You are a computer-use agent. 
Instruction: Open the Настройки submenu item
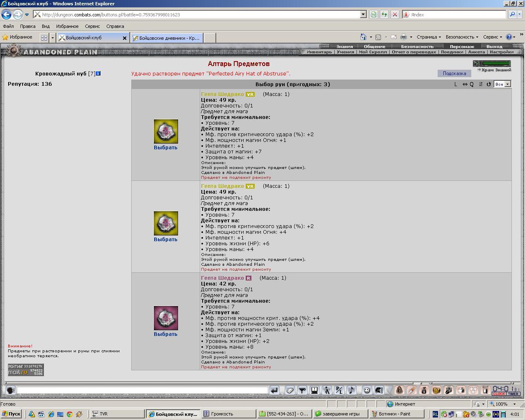(x=502, y=52)
